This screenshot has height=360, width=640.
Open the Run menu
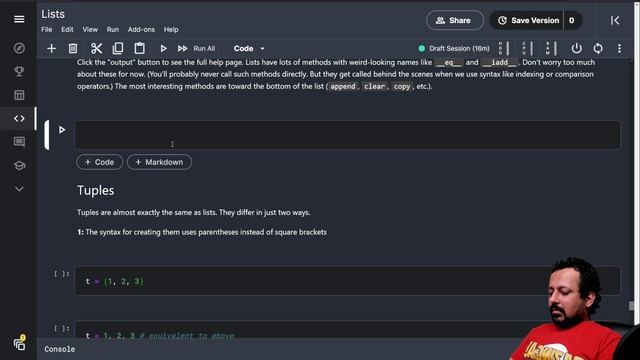(x=113, y=29)
